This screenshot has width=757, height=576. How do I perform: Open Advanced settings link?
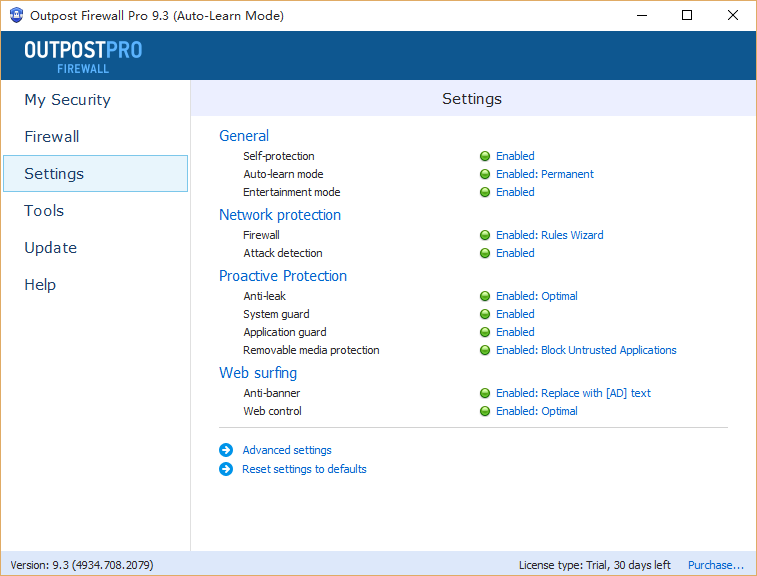287,450
